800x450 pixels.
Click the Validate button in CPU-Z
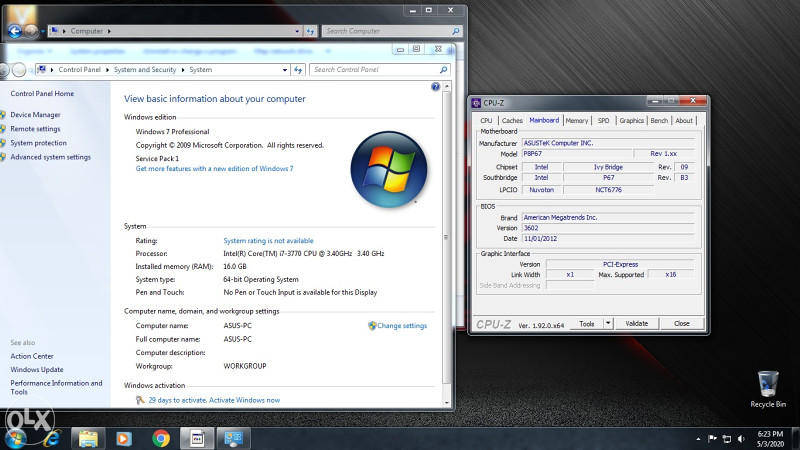636,323
